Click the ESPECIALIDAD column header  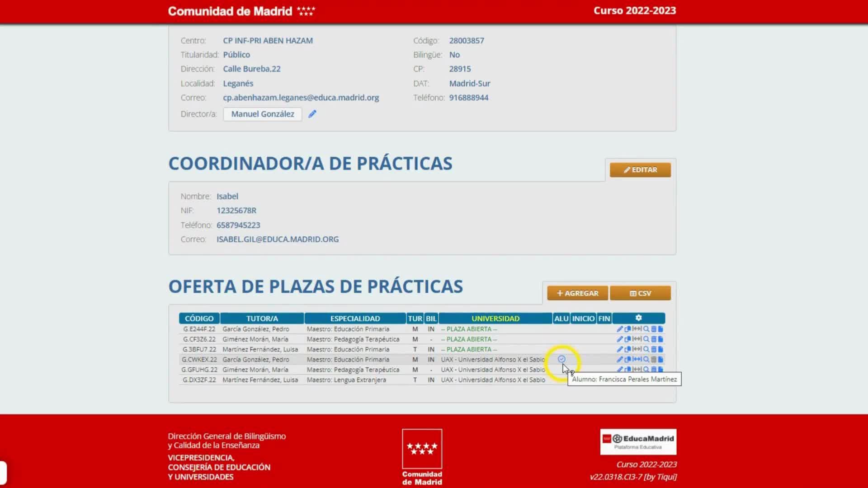[355, 318]
